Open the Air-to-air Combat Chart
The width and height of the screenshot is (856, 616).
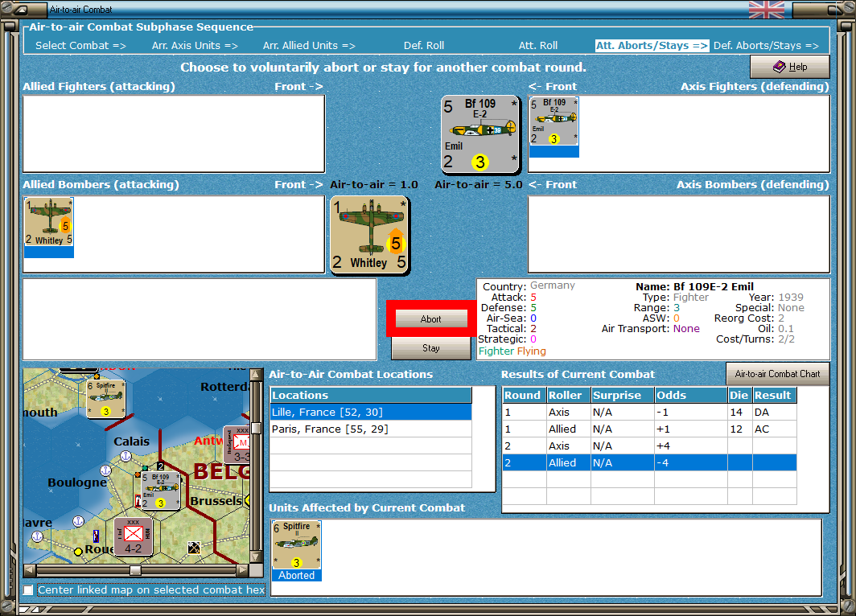[x=777, y=374]
